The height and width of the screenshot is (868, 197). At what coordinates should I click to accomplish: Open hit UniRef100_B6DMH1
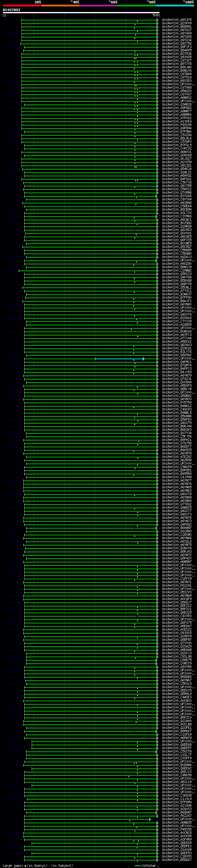[177, 26]
